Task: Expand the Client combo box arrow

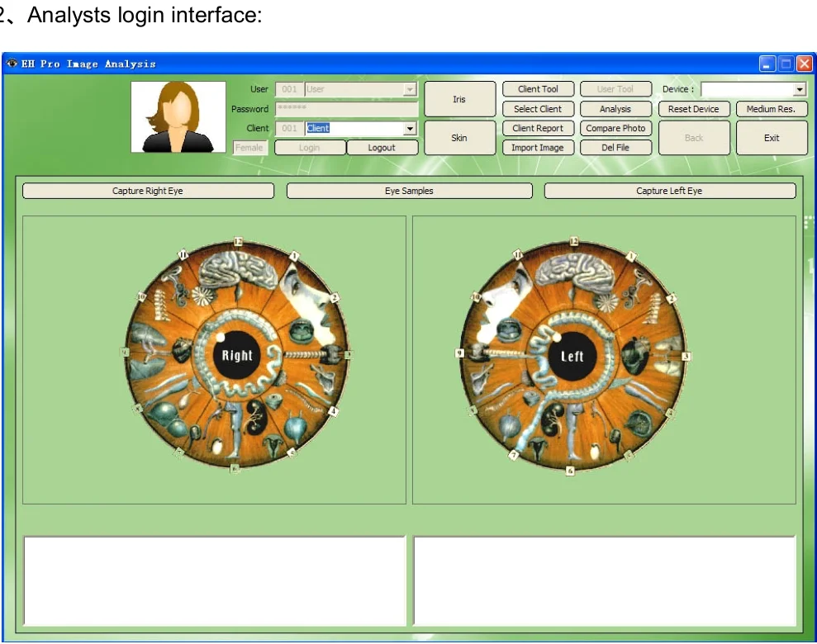Action: click(x=409, y=129)
